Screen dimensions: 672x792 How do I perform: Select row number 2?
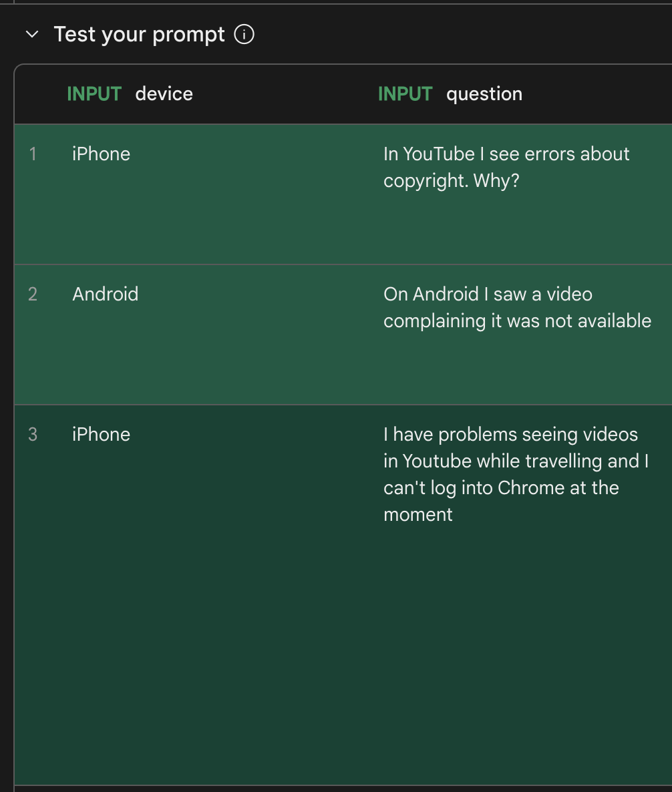33,294
